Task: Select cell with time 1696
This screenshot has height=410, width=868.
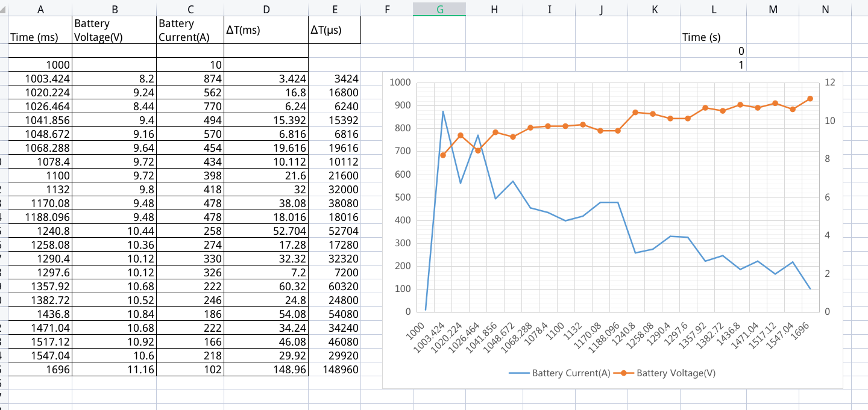Action: 40,369
